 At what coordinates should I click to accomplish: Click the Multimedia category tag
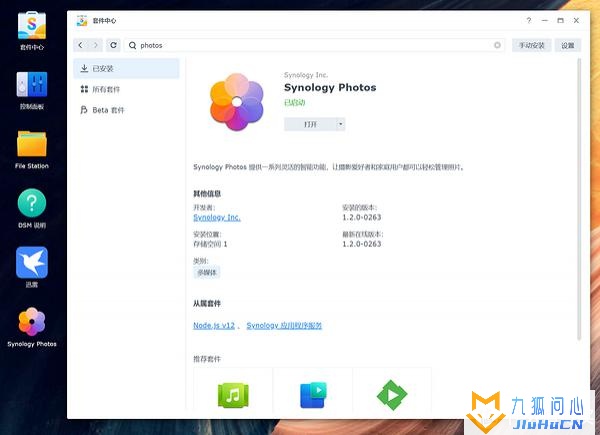tap(207, 272)
